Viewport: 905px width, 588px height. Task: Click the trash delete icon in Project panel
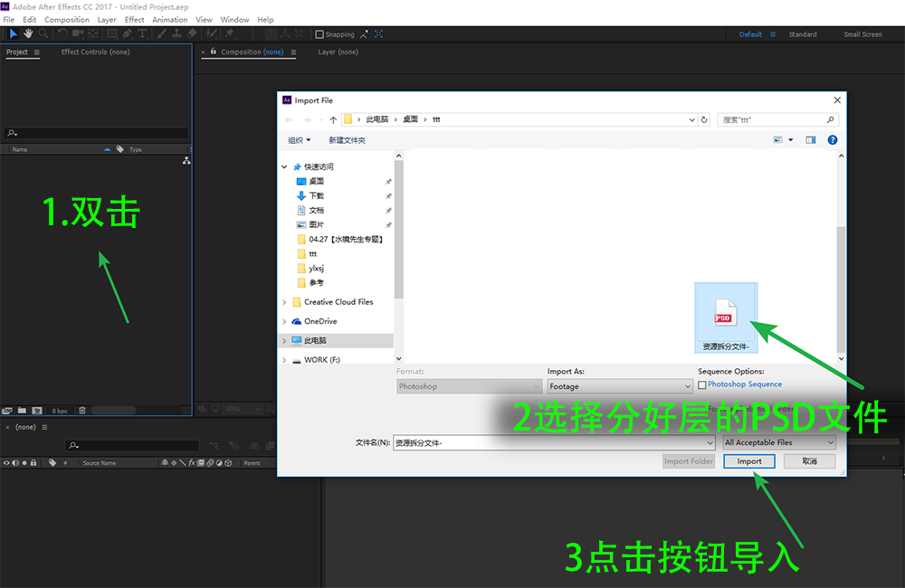click(x=82, y=411)
